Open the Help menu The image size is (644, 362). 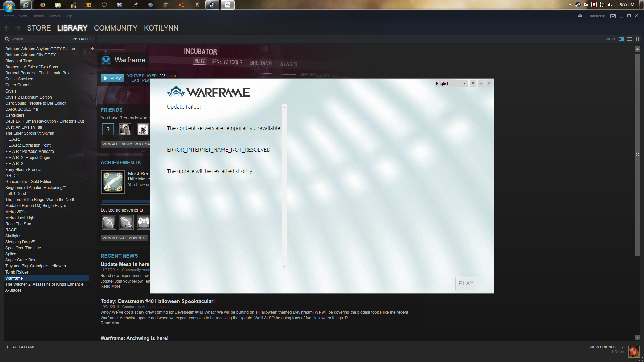[68, 16]
